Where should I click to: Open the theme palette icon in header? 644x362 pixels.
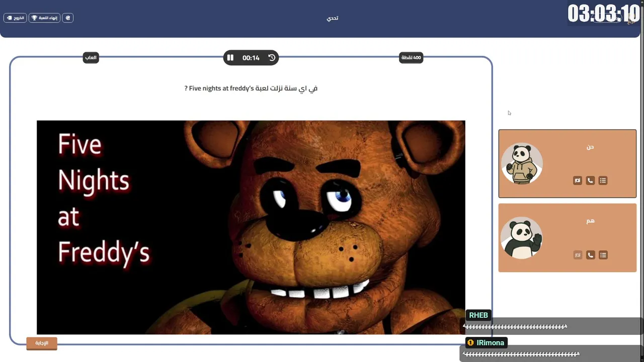(68, 18)
